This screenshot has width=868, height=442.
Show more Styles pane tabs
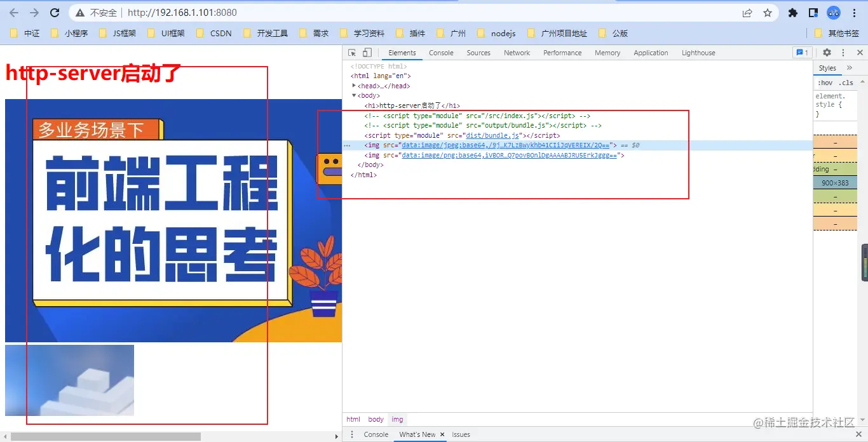(850, 68)
